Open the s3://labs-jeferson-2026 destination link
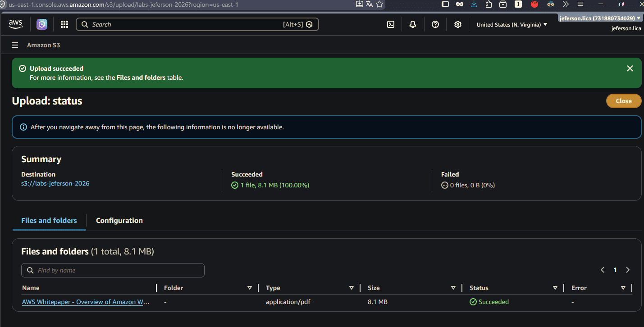The height and width of the screenshot is (327, 644). 55,183
